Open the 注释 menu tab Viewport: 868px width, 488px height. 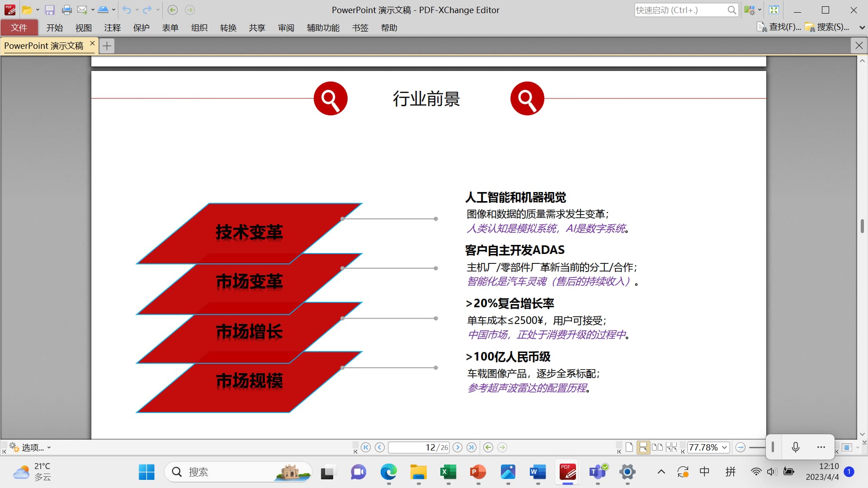pos(112,28)
